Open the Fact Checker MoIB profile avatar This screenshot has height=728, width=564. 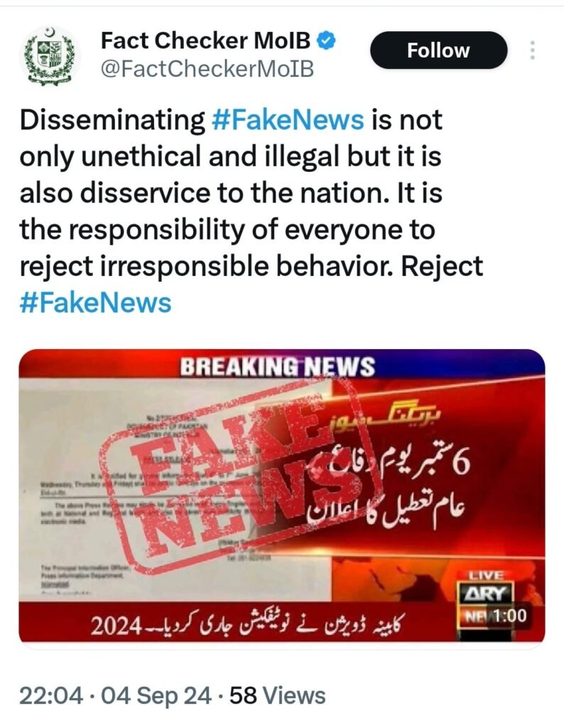point(50,57)
